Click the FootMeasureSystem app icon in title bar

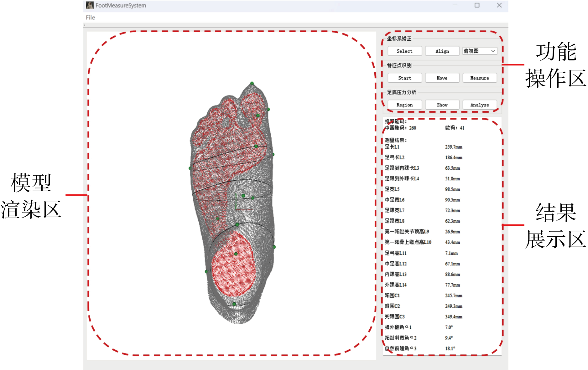pyautogui.click(x=90, y=5)
